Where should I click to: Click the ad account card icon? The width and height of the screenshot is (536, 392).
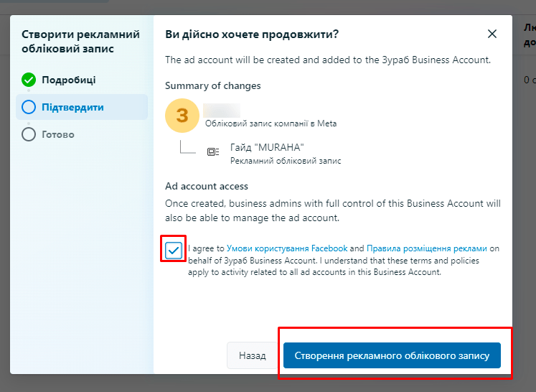pyautogui.click(x=213, y=151)
